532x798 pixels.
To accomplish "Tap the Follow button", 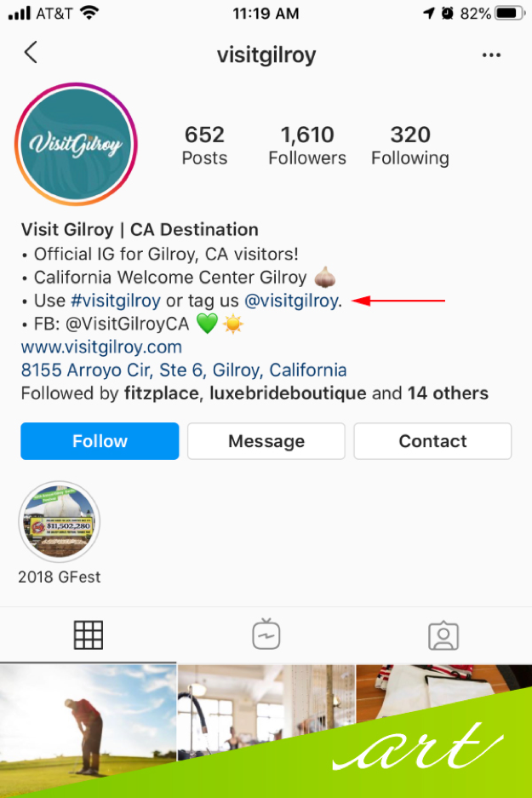I will point(100,441).
